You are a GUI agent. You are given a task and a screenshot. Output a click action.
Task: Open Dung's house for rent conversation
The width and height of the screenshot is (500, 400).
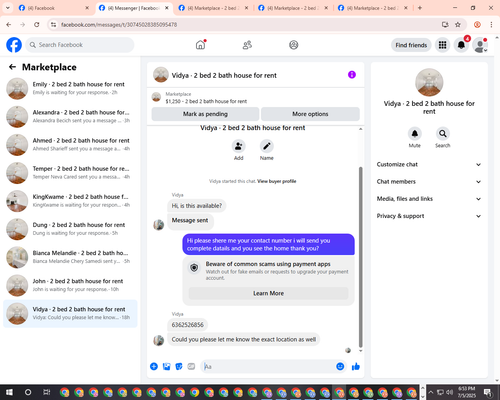click(x=70, y=229)
